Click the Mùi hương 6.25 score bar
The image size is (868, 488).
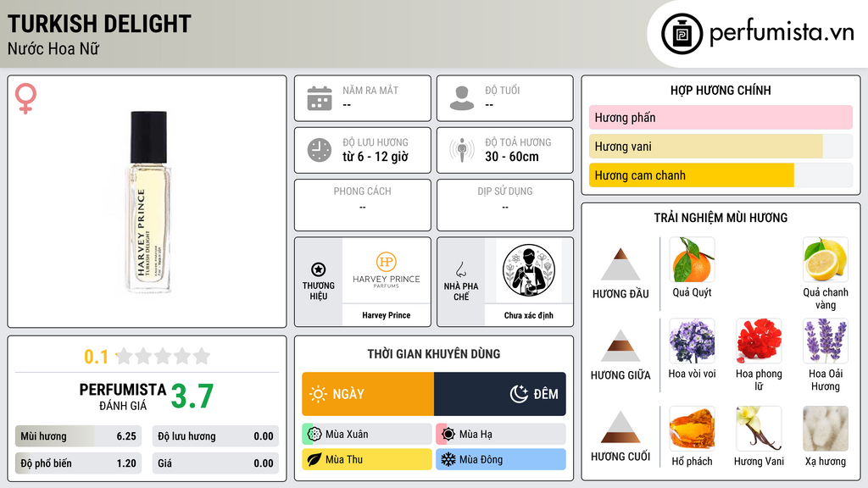pos(78,436)
